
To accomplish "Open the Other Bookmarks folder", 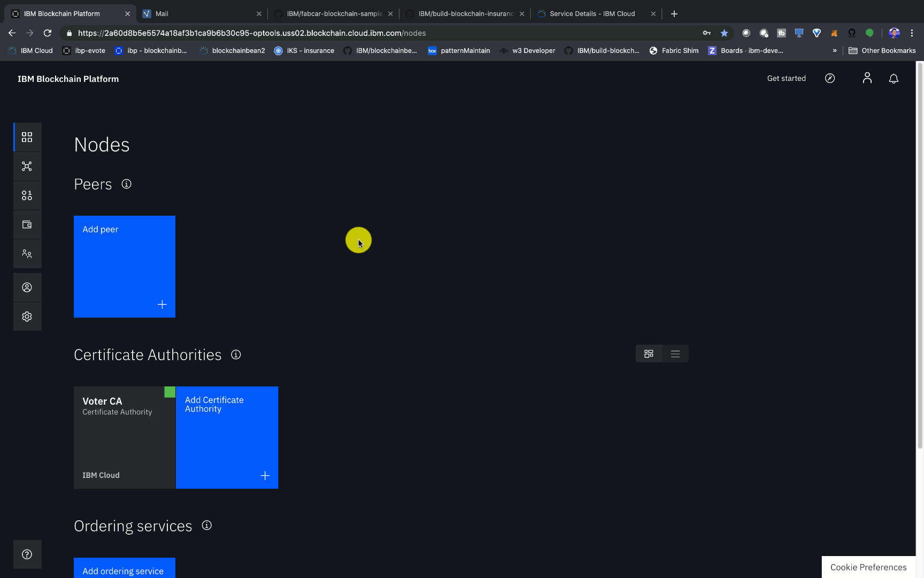I will pyautogui.click(x=882, y=51).
